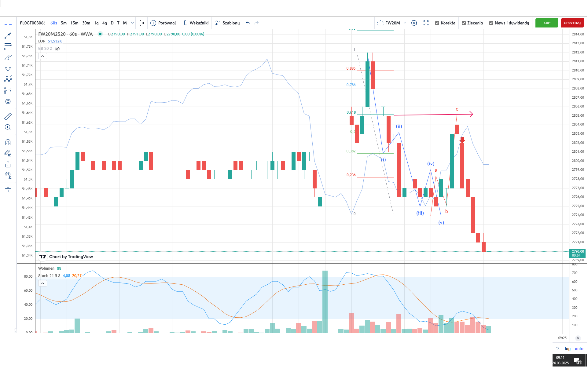Open the prediction and measurement tools
Viewport: 588px width, 372px height.
(8, 90)
